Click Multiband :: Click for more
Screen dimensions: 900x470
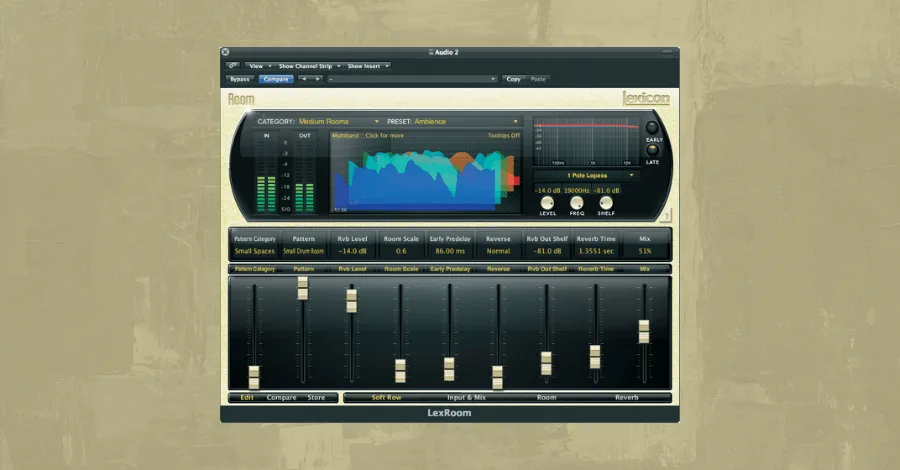coord(367,136)
